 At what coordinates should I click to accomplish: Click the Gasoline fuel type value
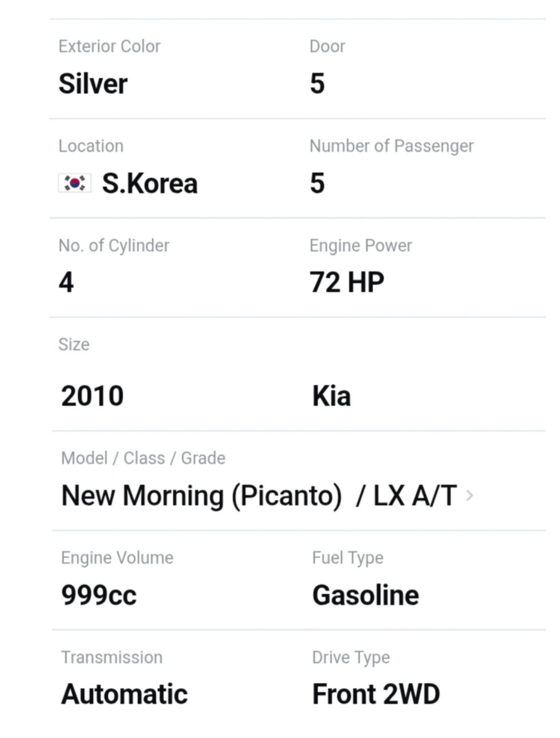pyautogui.click(x=365, y=595)
